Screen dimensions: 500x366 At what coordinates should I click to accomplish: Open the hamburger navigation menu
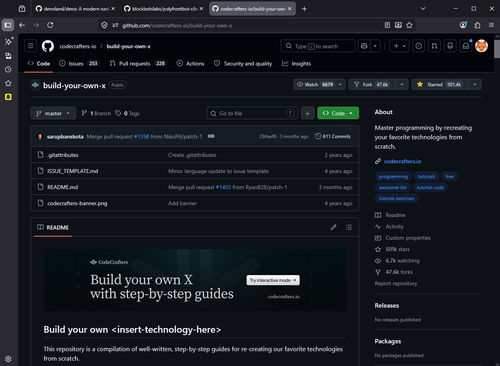coord(31,46)
